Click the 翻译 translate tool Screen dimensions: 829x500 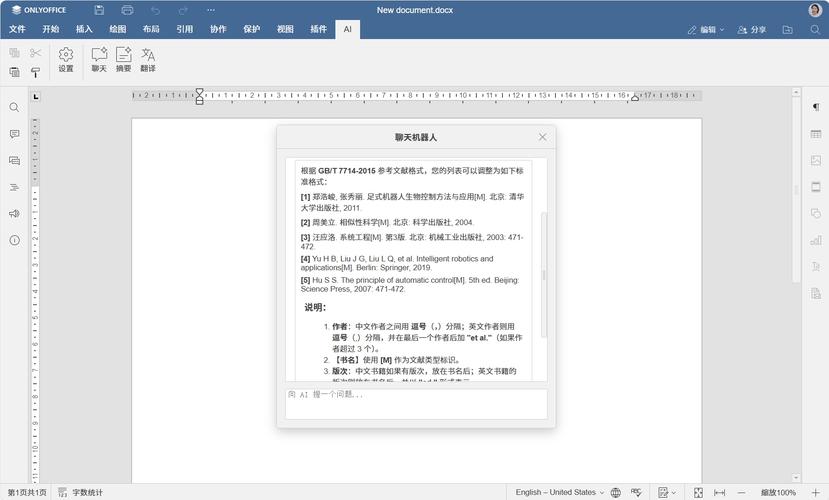click(x=148, y=60)
